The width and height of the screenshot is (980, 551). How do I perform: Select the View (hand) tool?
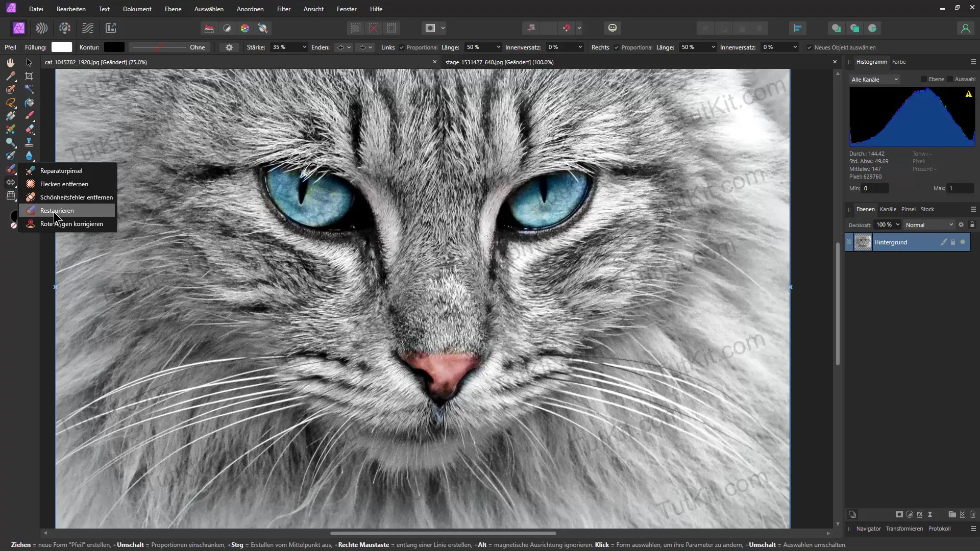11,62
